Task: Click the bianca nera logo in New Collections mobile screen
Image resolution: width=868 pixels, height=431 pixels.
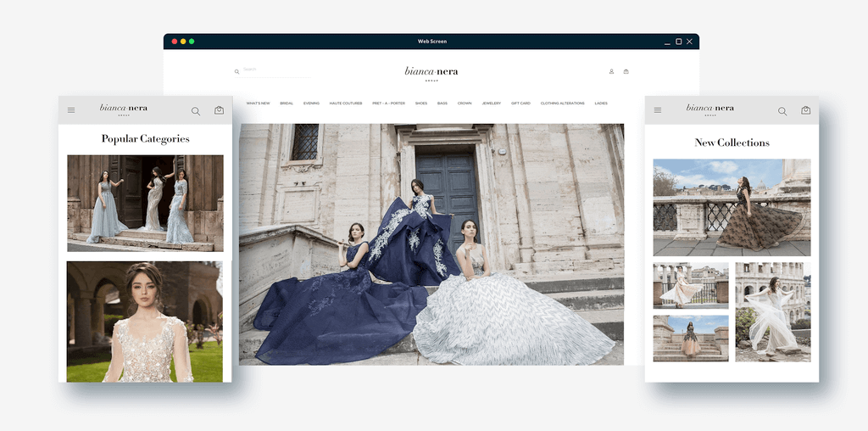Action: click(710, 109)
